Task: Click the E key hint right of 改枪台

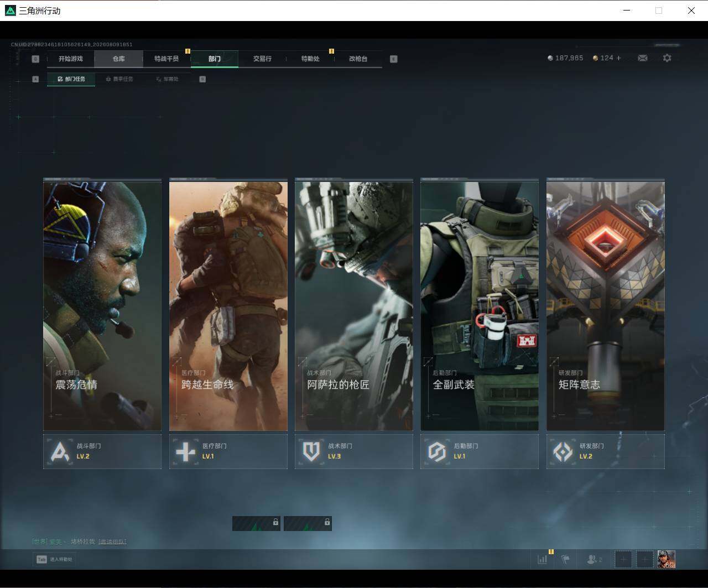Action: pos(394,59)
